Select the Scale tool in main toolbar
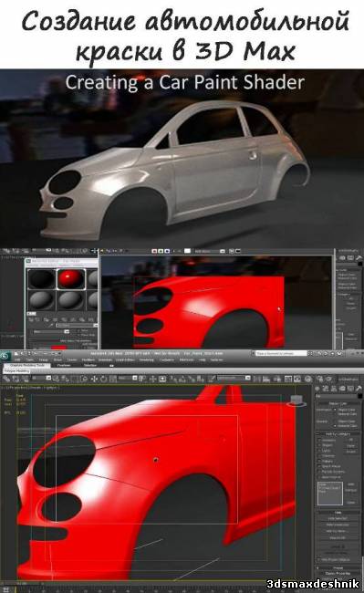The height and width of the screenshot is (593, 364). (112, 379)
